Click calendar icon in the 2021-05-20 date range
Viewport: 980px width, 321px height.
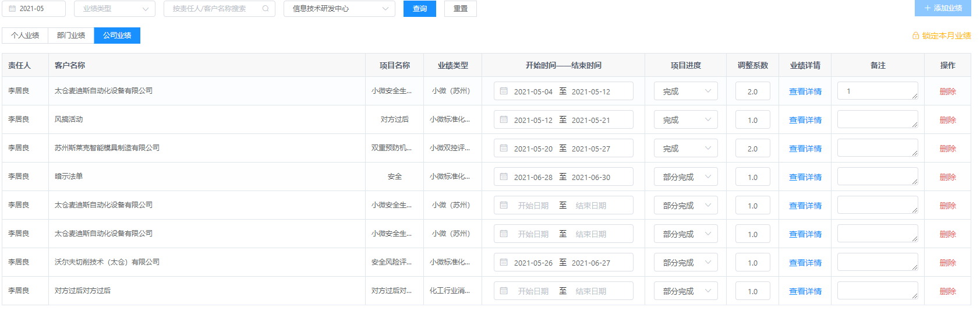(x=504, y=149)
